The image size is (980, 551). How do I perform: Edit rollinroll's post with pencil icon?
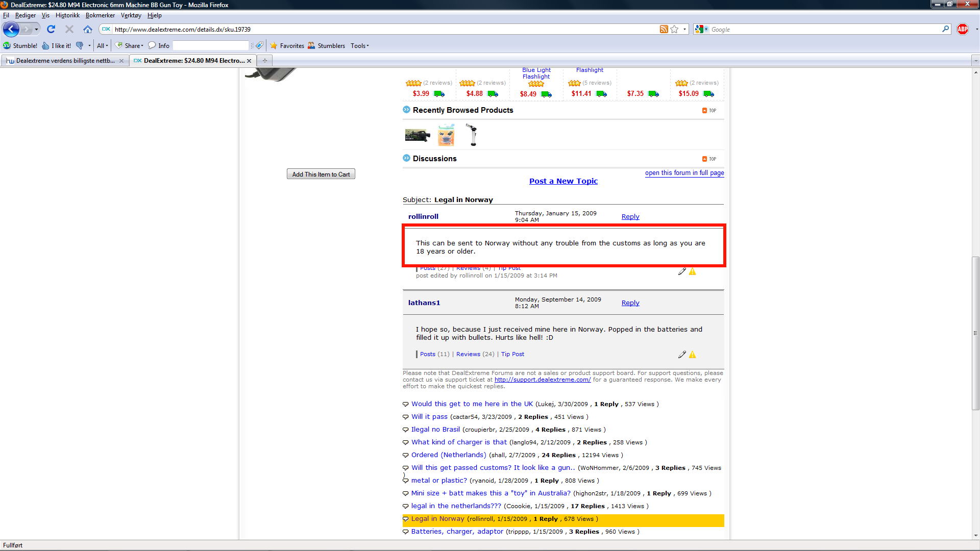tap(682, 271)
